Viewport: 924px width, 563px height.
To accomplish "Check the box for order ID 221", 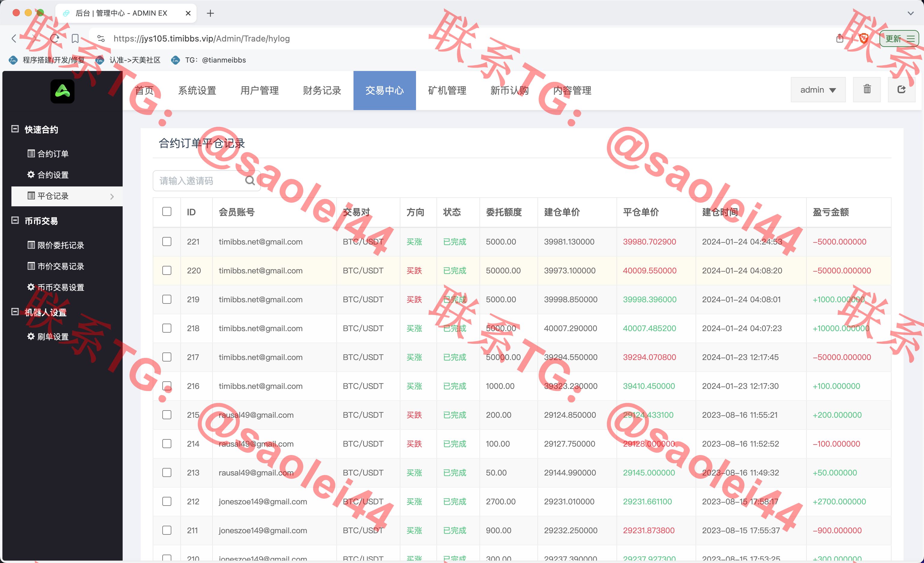I will 167,242.
